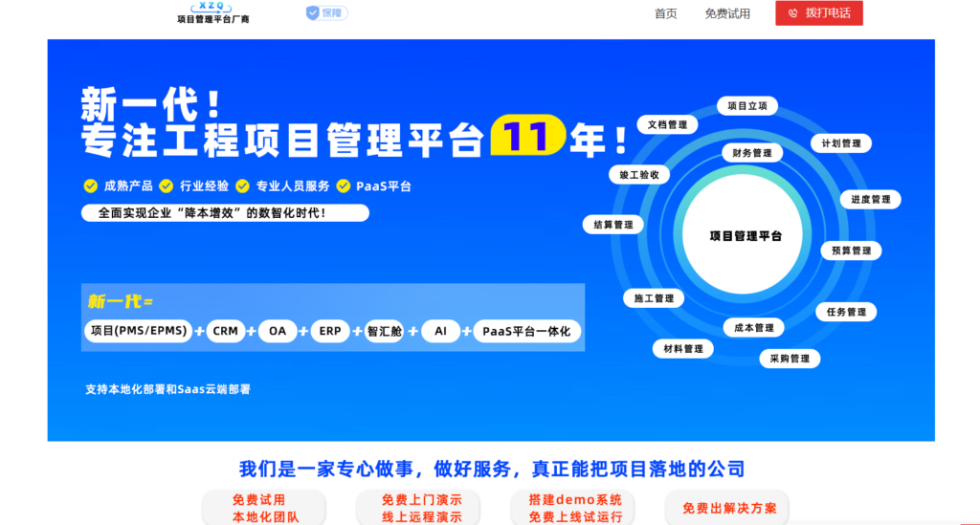Image resolution: width=980 pixels, height=525 pixels.
Task: Click the red 拨打电话 button
Action: [x=819, y=13]
